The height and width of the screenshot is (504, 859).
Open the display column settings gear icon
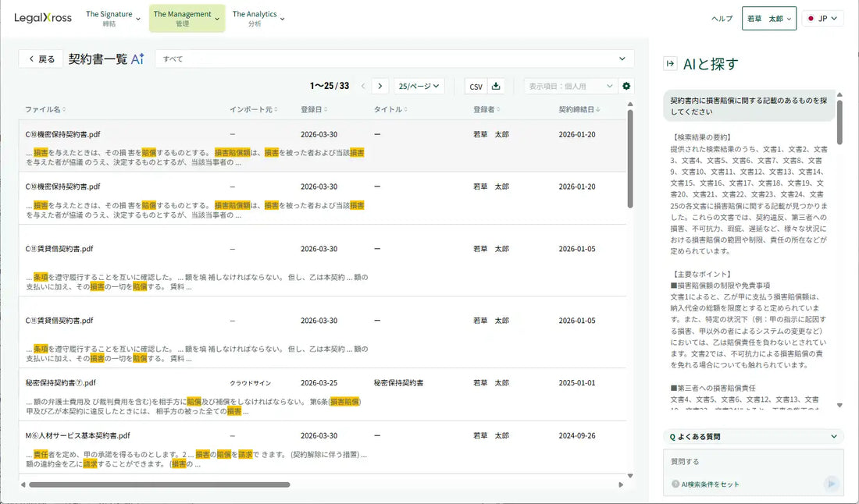pos(625,86)
